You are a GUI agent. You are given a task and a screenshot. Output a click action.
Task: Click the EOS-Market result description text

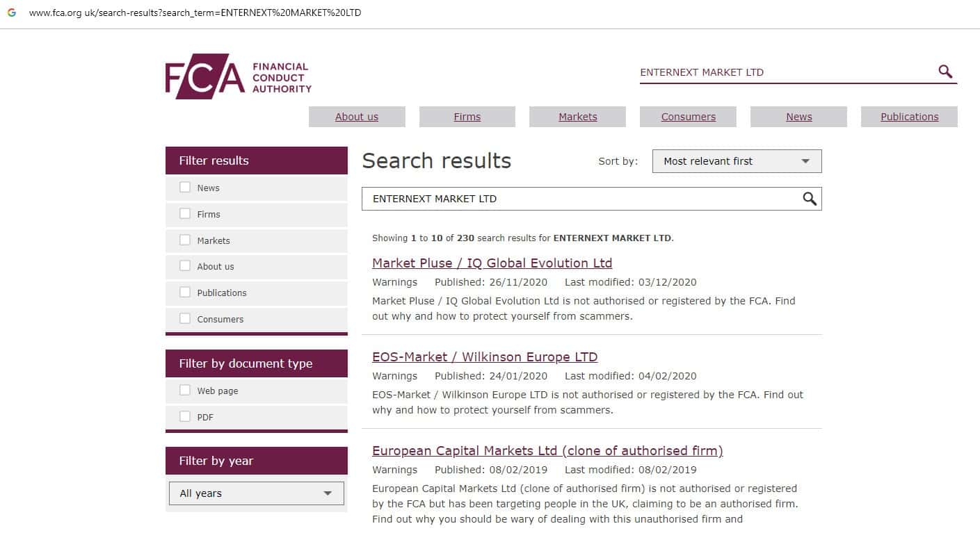(x=588, y=402)
